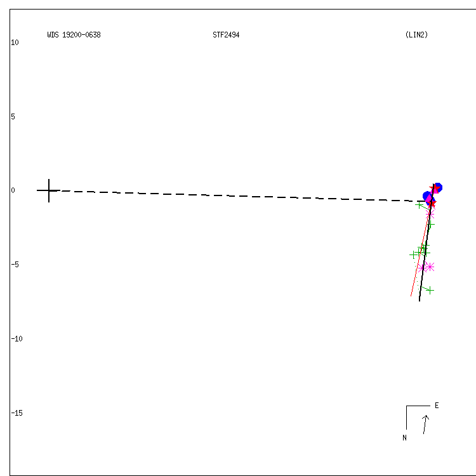The width and height of the screenshot is (476, 476).
Task: Click the y-axis label -5
Action: pyautogui.click(x=15, y=265)
